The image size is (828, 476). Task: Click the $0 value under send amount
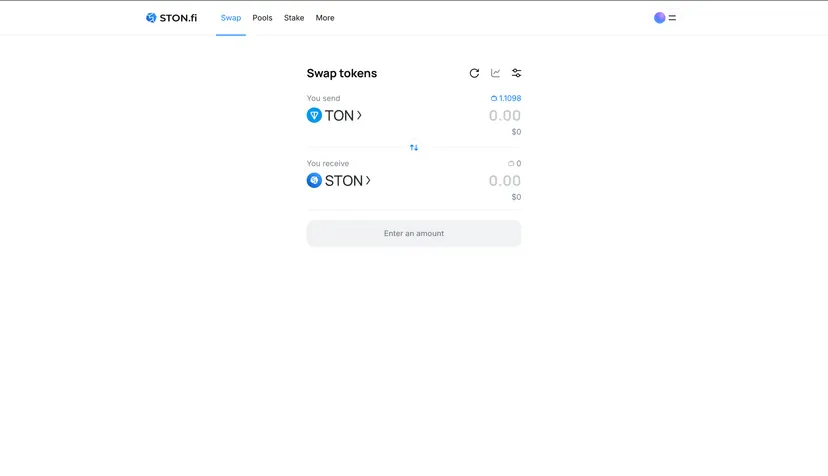click(516, 132)
